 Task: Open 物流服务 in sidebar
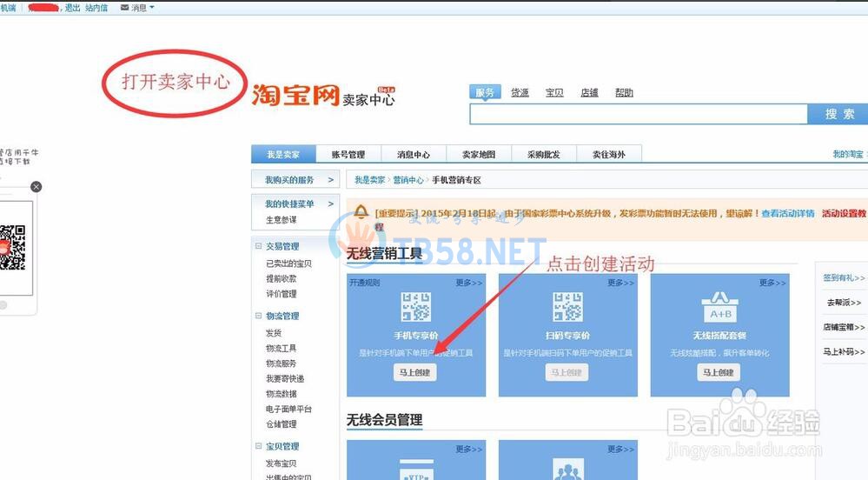click(282, 363)
